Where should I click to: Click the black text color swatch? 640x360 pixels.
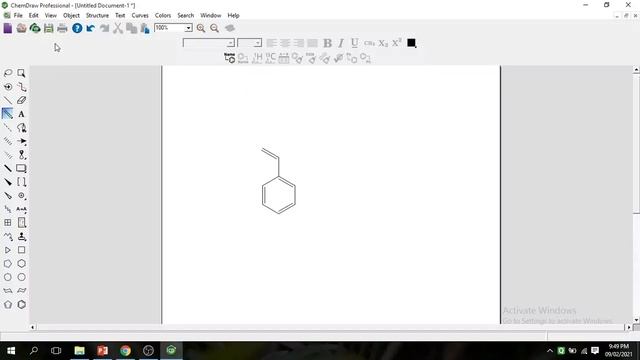pos(411,43)
